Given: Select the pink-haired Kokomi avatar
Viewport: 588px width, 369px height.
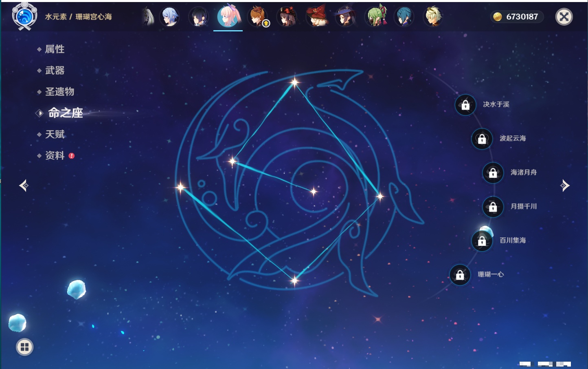Looking at the screenshot, I should click(x=228, y=16).
